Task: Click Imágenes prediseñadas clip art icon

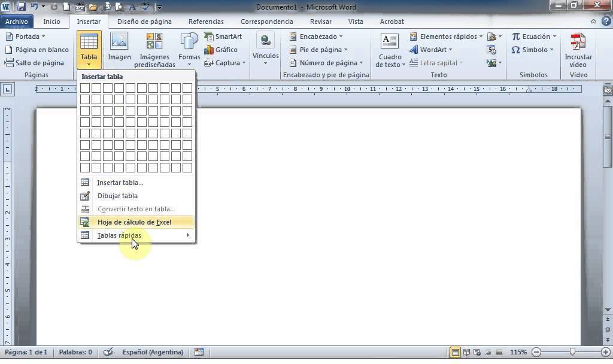Action: (x=154, y=50)
